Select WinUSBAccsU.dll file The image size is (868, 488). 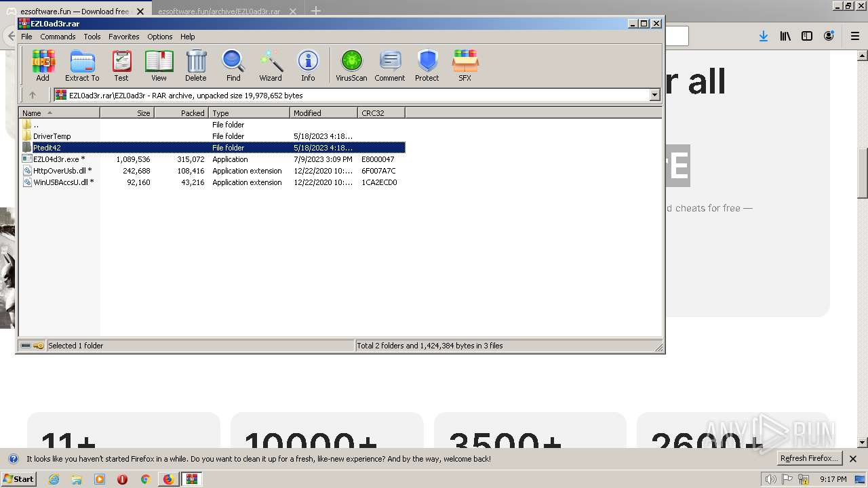212,182
